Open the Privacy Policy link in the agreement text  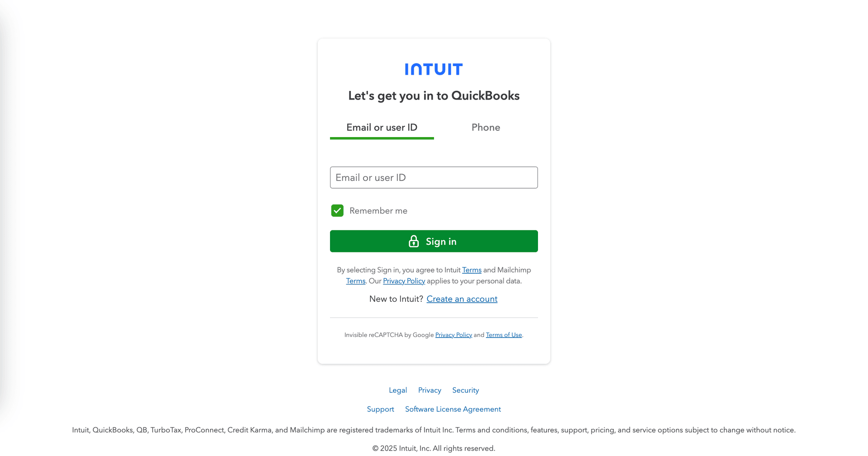(x=404, y=280)
